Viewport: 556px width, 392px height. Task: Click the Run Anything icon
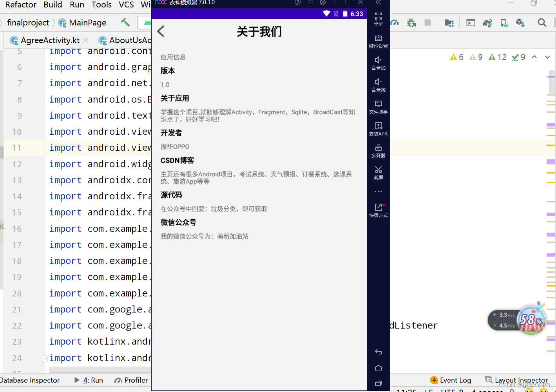tap(471, 23)
